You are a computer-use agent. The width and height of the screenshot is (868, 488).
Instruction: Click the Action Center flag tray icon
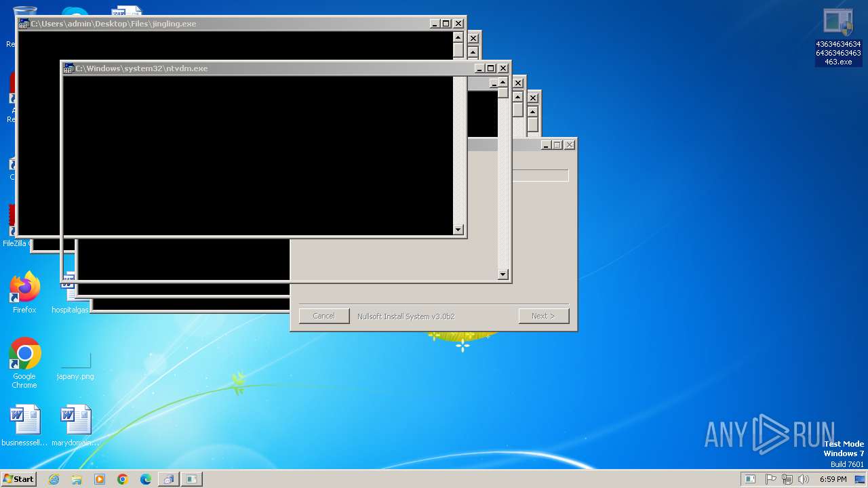click(770, 479)
